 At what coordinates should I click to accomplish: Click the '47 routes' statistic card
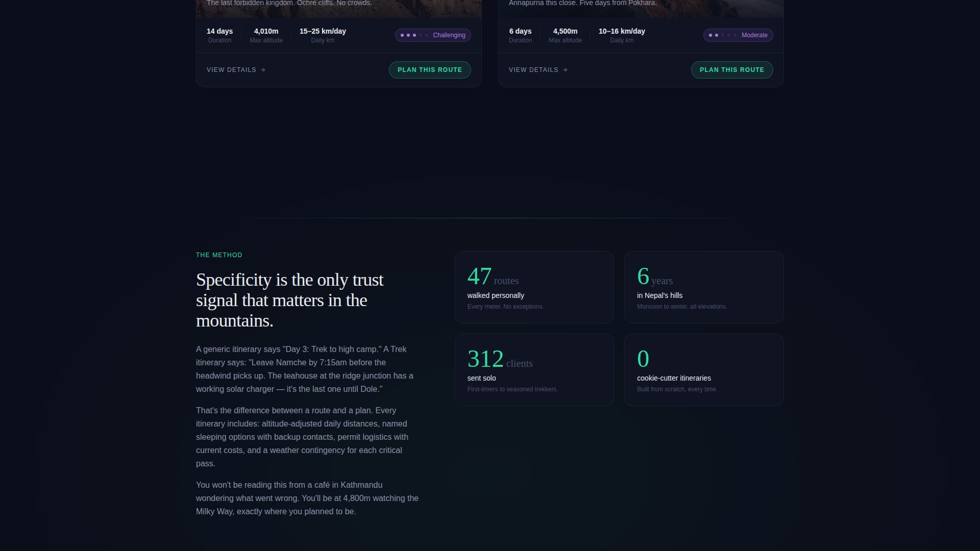pos(534,287)
